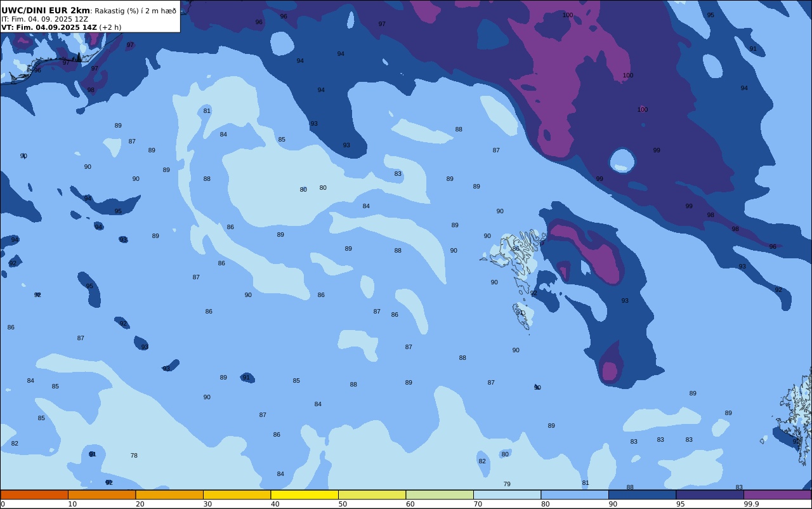Click the '99.9' legend scale label
Screen dimensions: 812x509
click(x=751, y=504)
